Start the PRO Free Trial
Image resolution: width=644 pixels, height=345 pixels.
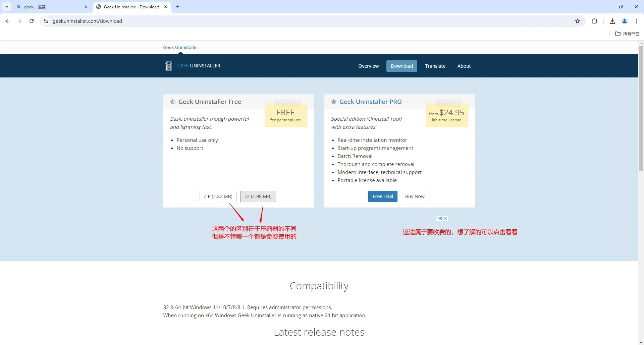point(383,196)
